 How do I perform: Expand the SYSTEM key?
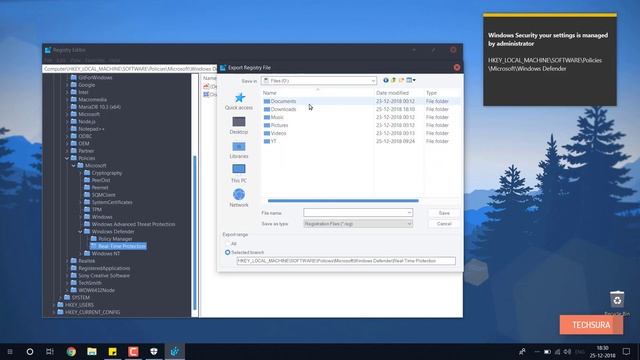pos(60,298)
